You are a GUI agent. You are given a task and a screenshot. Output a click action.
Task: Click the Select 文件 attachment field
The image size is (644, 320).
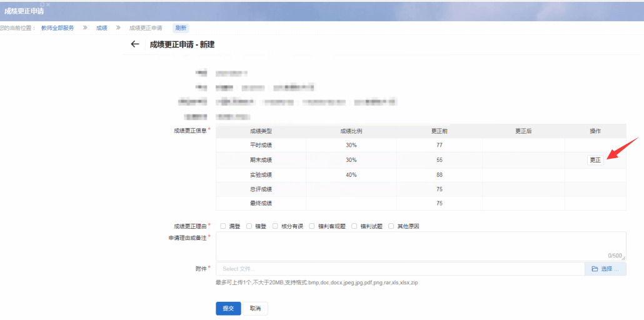(x=400, y=269)
